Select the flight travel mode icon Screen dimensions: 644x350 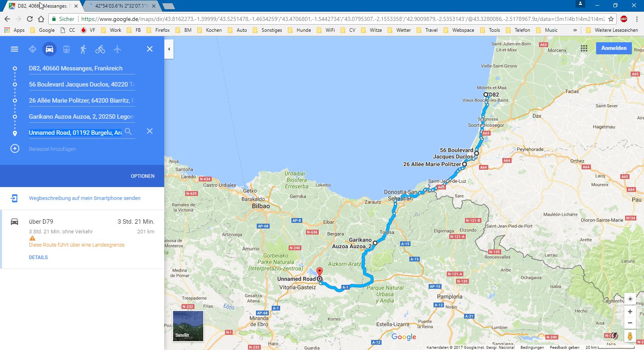(x=117, y=49)
